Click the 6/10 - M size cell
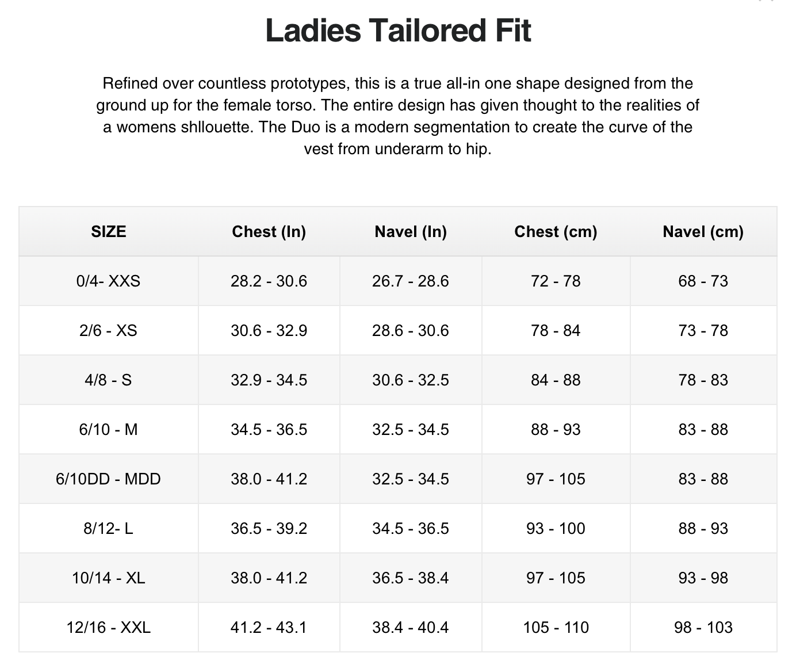796x672 pixels. (108, 429)
